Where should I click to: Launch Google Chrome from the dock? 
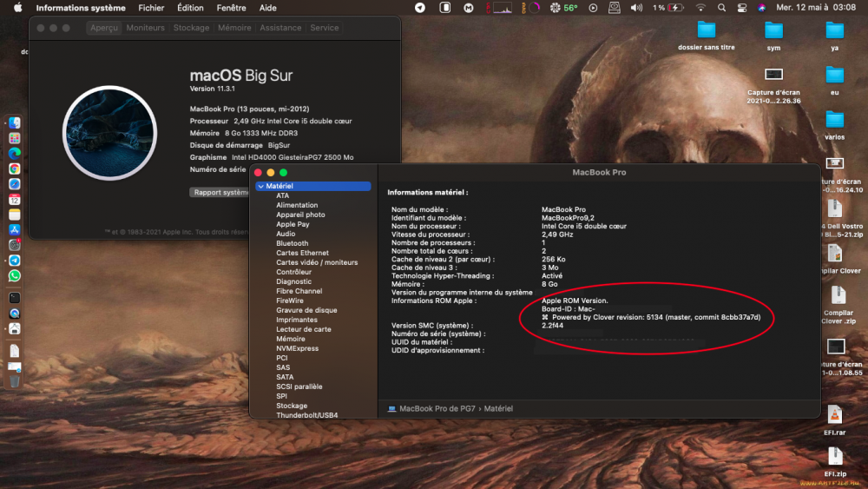pos(15,169)
